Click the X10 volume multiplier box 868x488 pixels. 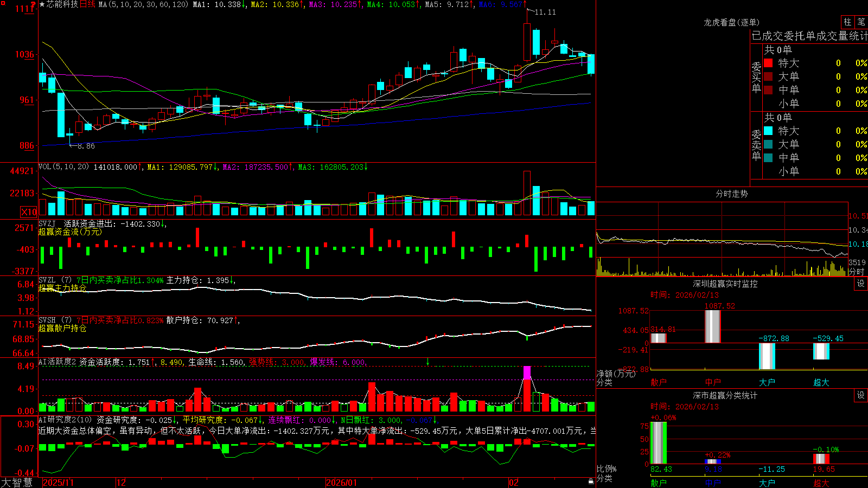(29, 212)
